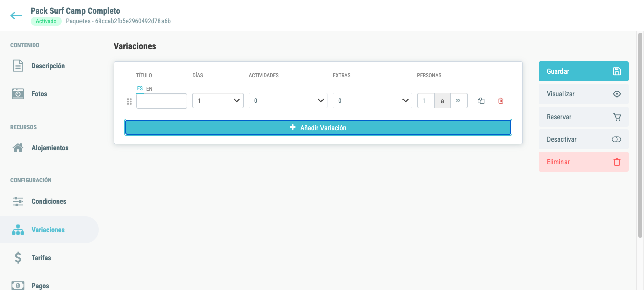Click the Reservar button

coord(584,117)
